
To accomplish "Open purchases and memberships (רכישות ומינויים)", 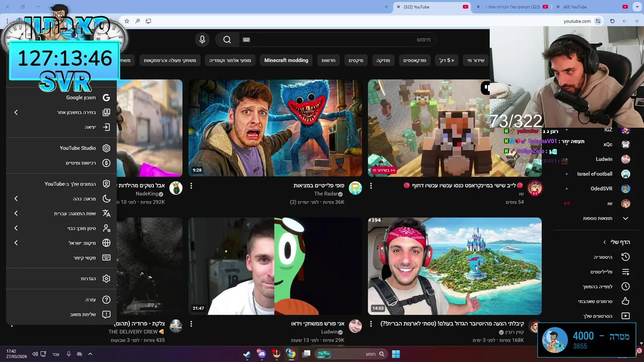I will point(61,163).
